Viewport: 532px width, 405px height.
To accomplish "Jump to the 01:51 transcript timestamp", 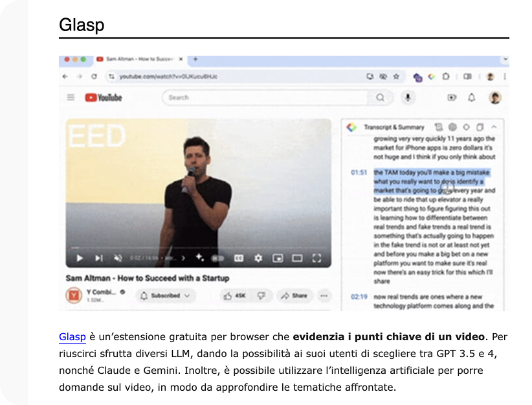I will 359,172.
